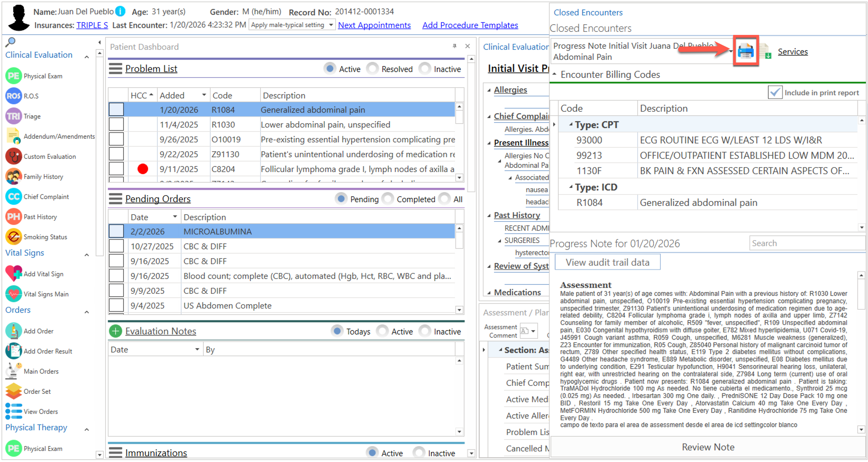Collapse the Type: CPT group
The image size is (868, 462).
click(571, 125)
